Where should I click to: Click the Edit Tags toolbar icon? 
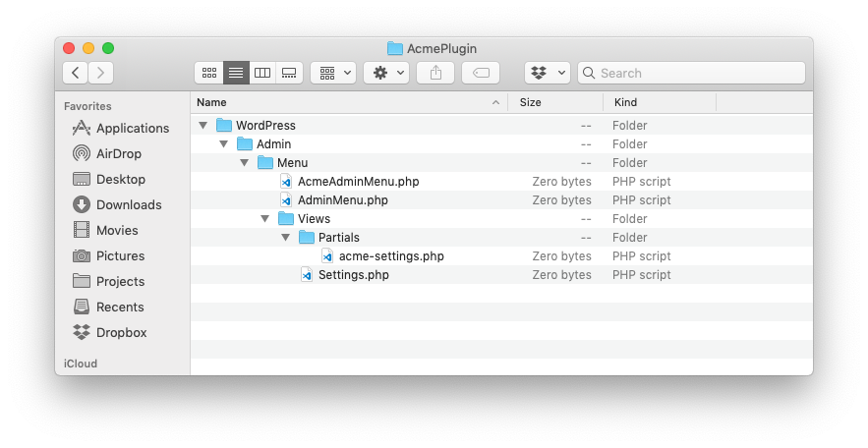tap(481, 73)
